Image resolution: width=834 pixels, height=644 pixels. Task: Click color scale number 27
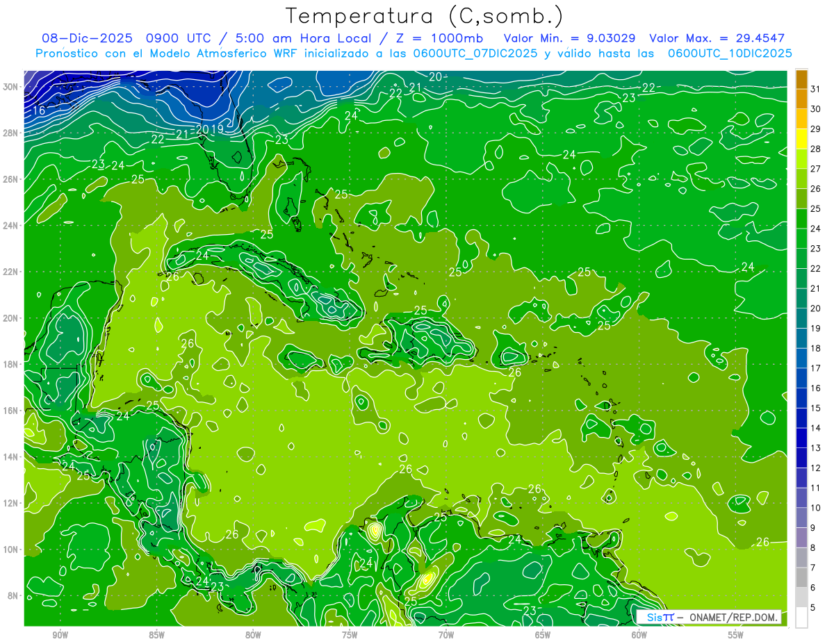pos(816,169)
